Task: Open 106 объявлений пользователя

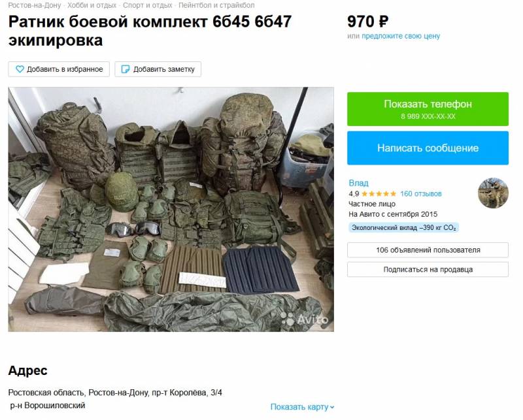Action: click(x=428, y=250)
